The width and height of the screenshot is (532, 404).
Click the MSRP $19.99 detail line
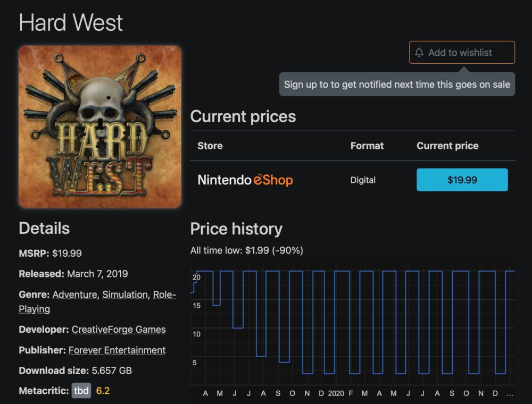click(50, 253)
